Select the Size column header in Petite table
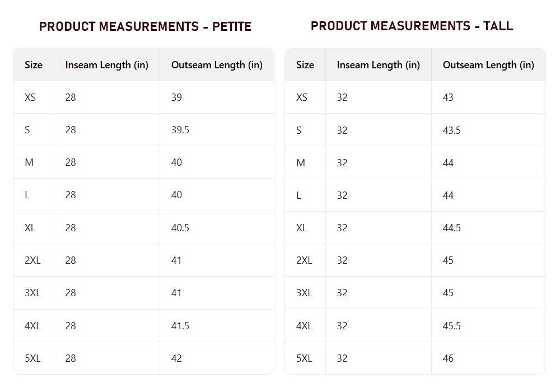The height and width of the screenshot is (392, 560). [34, 65]
